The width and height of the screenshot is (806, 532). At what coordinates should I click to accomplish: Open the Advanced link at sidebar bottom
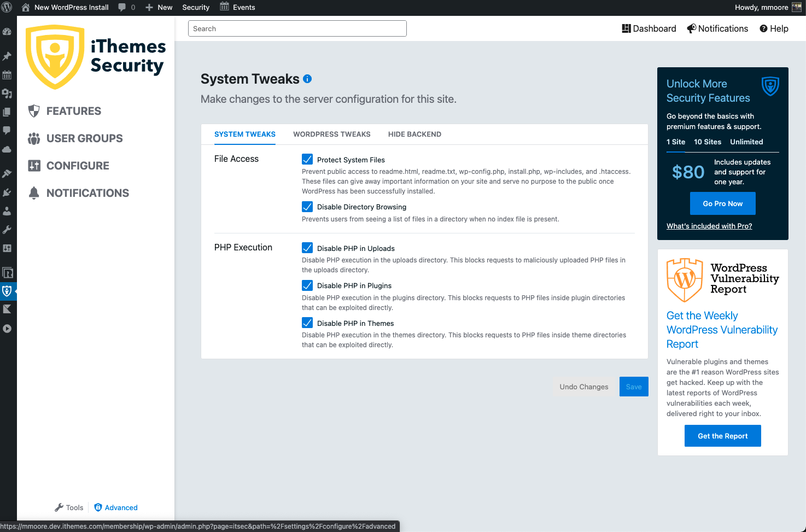116,507
